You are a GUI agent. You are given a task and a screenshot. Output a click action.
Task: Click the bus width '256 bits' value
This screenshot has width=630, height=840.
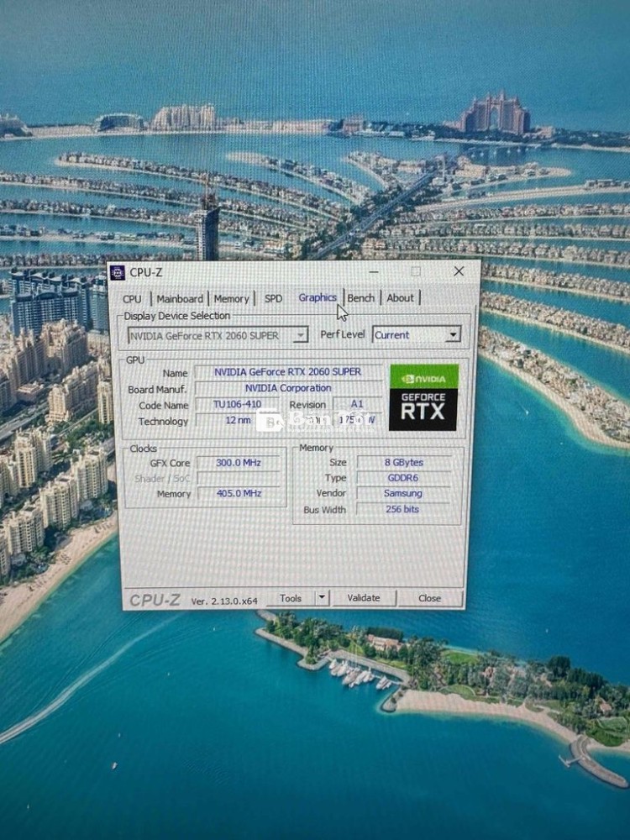pos(402,509)
